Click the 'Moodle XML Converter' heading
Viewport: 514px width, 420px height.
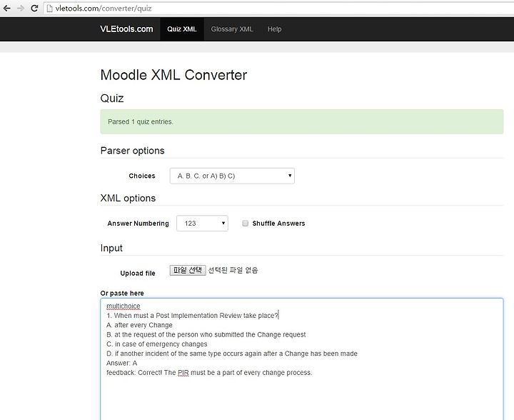(173, 75)
